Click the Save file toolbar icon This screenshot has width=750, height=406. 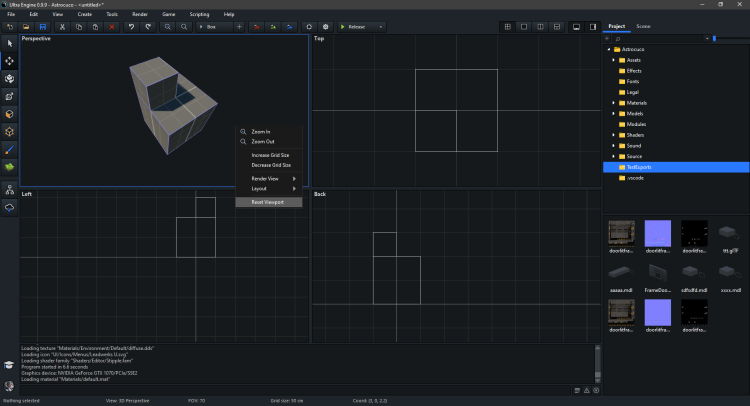coord(43,26)
